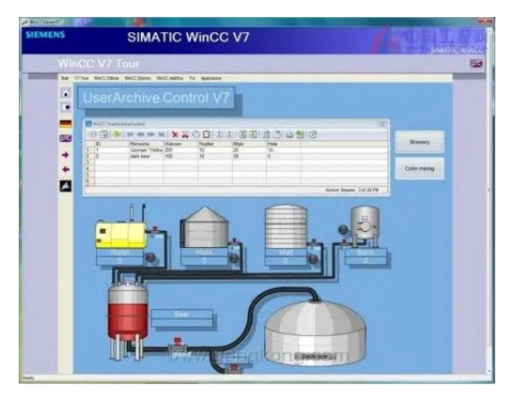Go to the previous record in the archive toolbar
Image resolution: width=532 pixels, height=417 pixels.
coord(140,135)
